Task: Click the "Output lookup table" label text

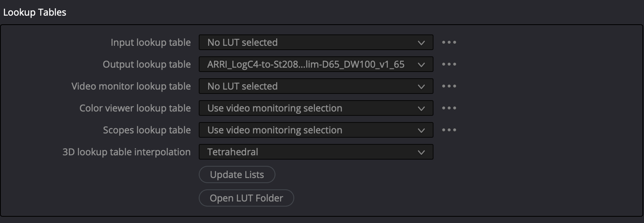Action: (147, 64)
